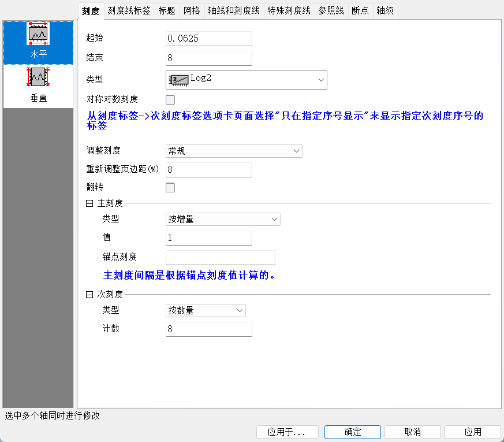
Task: Open the 调整刻度 dropdown set to 常规
Action: 234,151
